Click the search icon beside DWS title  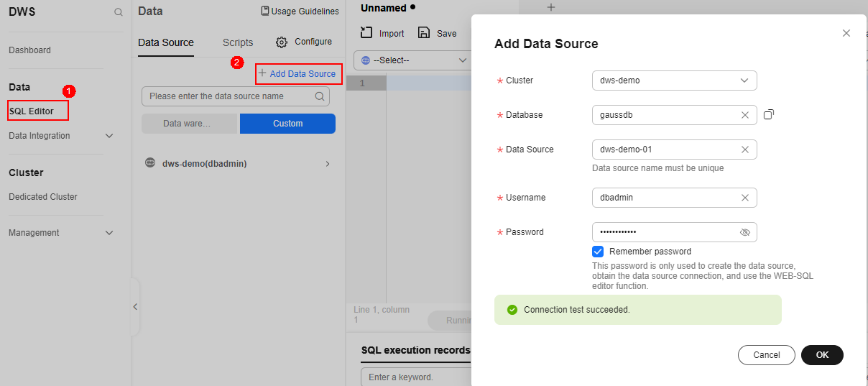tap(119, 12)
